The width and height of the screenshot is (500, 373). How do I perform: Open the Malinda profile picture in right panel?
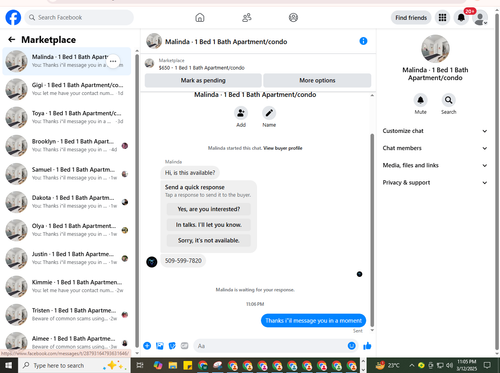pyautogui.click(x=435, y=49)
